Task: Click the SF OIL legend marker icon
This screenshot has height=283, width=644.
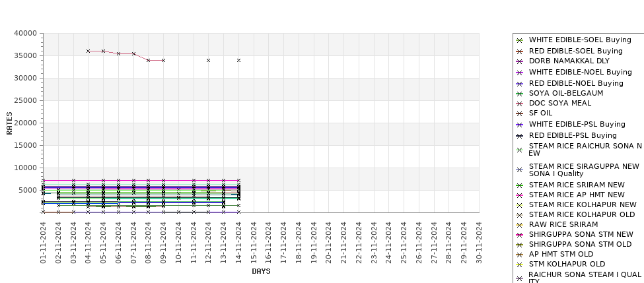Action: click(x=519, y=113)
